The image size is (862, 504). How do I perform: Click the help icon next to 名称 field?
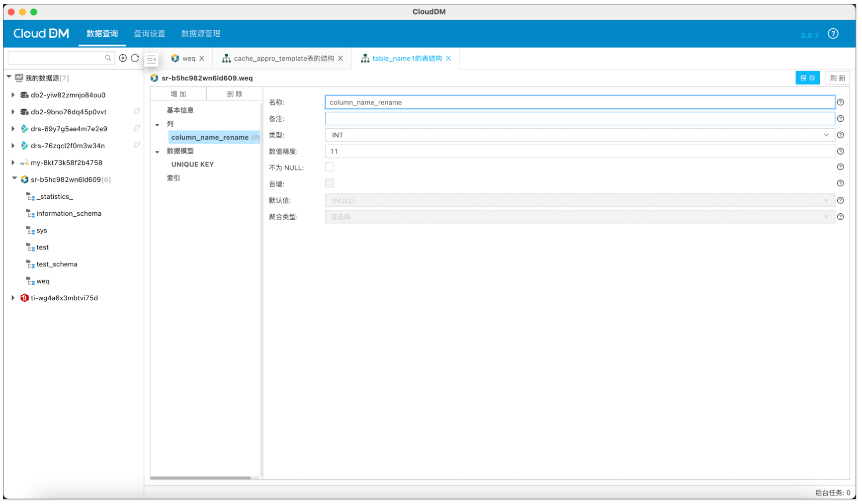click(x=840, y=102)
